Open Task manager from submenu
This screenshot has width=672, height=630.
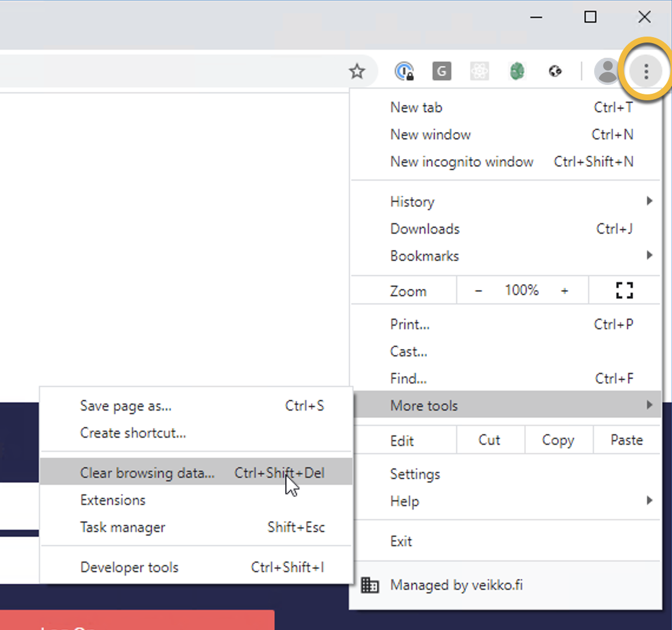point(196,527)
